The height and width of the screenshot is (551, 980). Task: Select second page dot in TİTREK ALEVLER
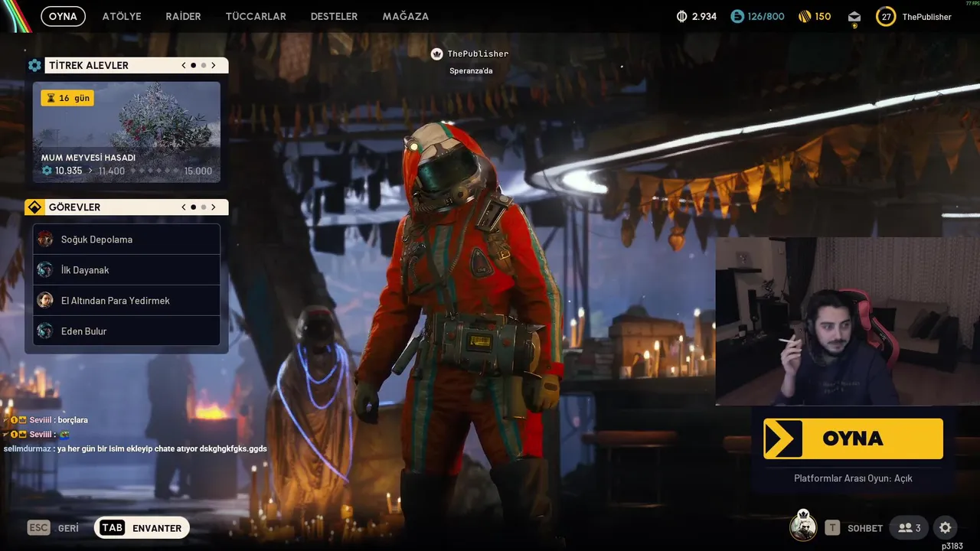204,66
